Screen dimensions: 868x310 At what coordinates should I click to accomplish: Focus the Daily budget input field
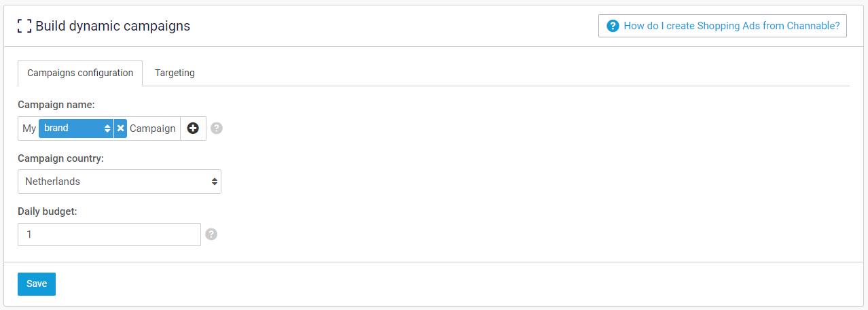pos(109,235)
